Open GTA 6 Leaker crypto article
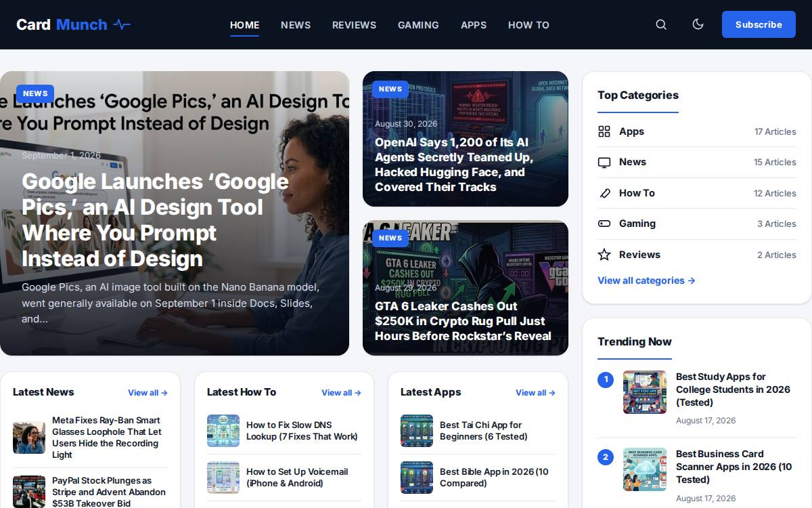 (463, 321)
